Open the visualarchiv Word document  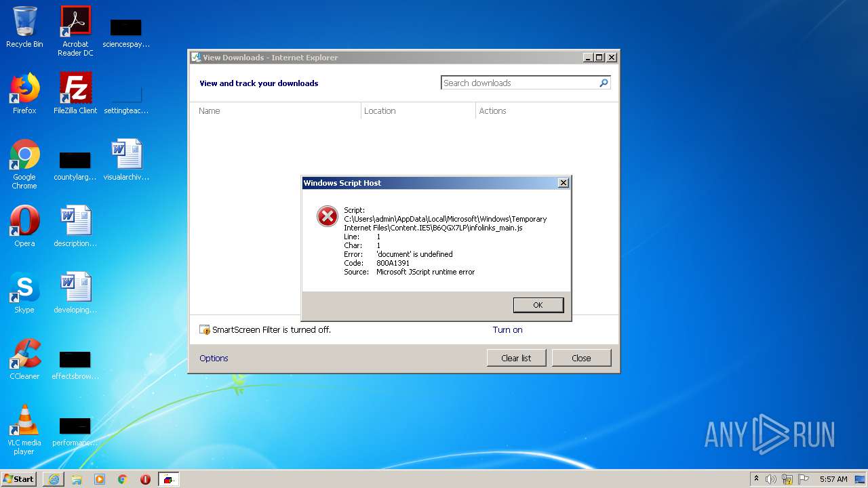(x=126, y=160)
